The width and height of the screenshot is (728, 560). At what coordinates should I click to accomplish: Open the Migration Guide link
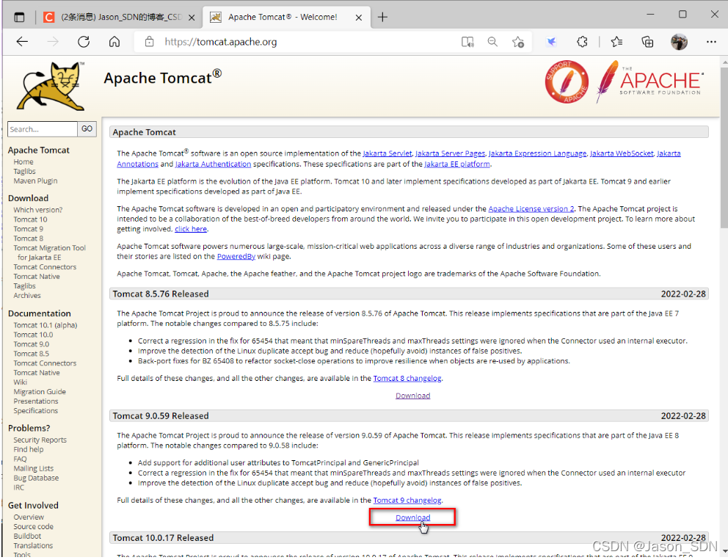(40, 391)
